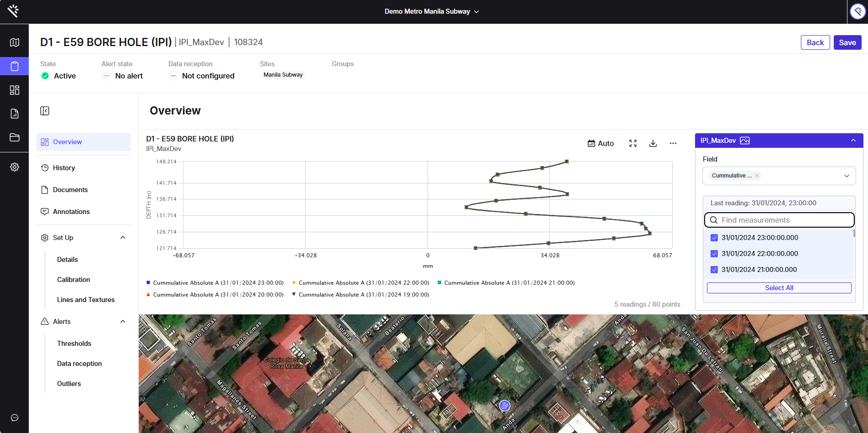
Task: Click the Save button
Action: (x=847, y=42)
